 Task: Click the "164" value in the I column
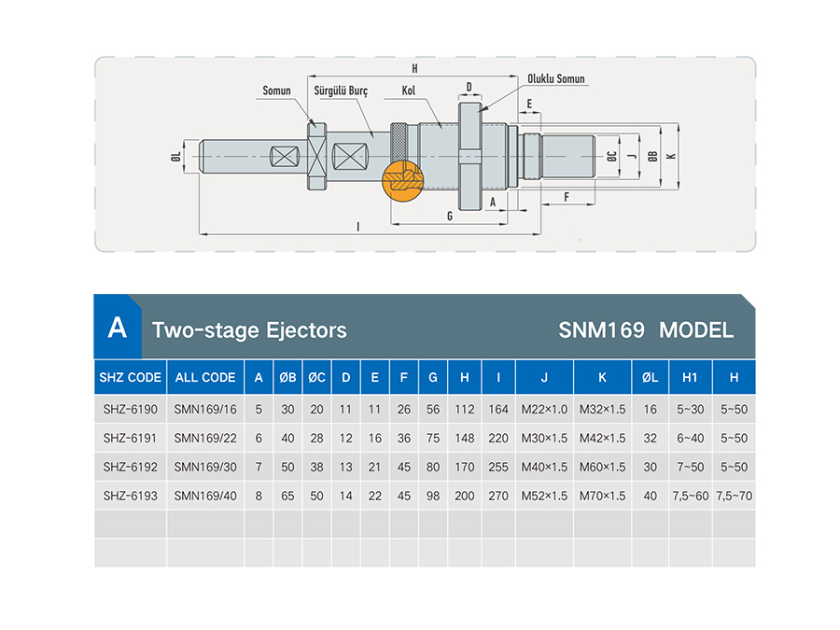coord(498,410)
